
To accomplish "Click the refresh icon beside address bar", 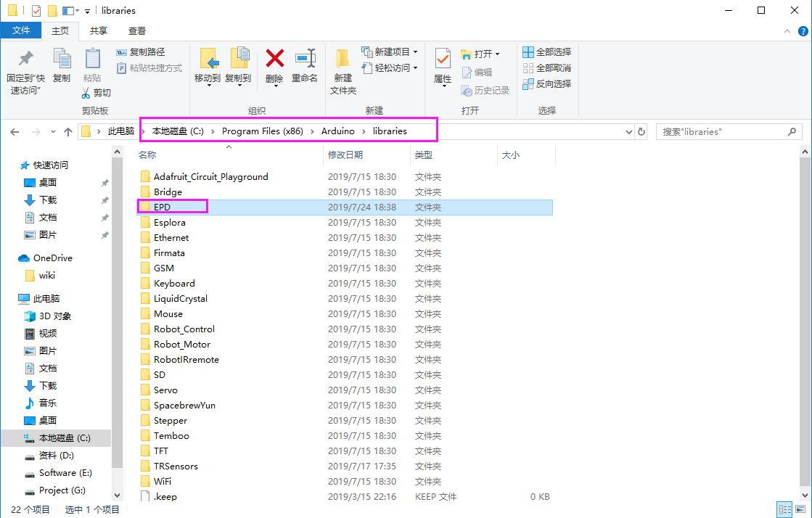I will click(641, 131).
